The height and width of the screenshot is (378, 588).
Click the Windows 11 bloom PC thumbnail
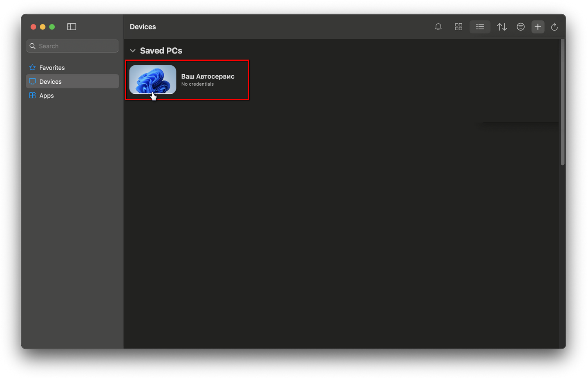152,79
